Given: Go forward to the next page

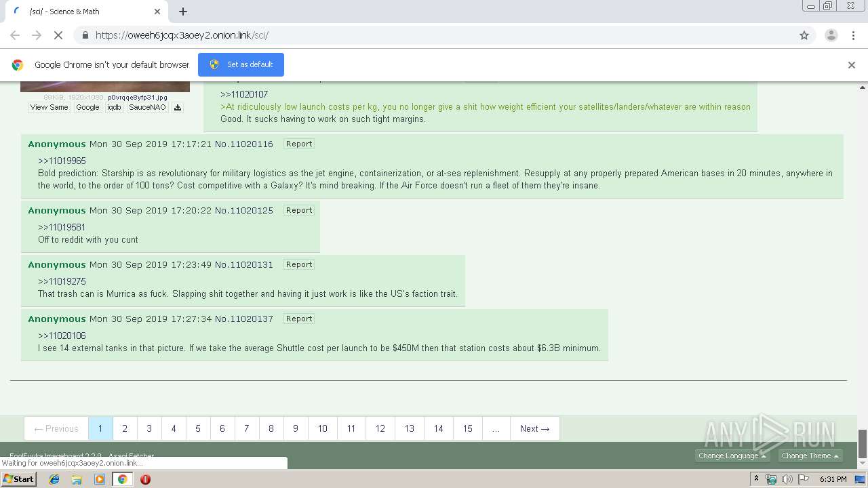Looking at the screenshot, I should (37, 35).
